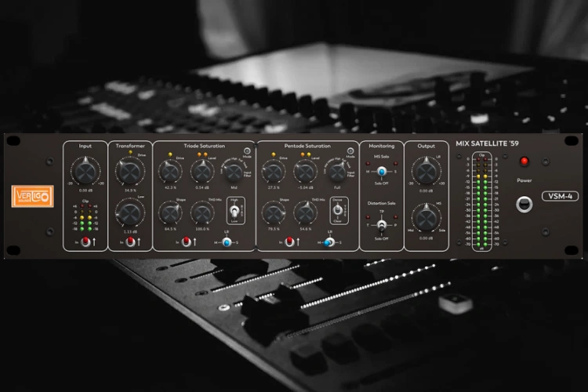Click the Monitoring section heading
The height and width of the screenshot is (392, 588).
(x=381, y=146)
